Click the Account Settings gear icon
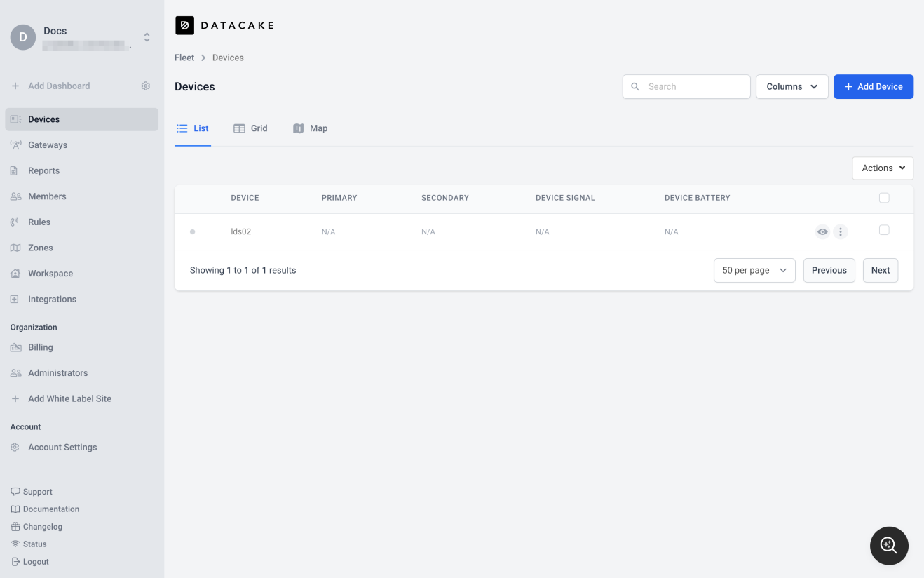The height and width of the screenshot is (578, 924). coord(15,447)
